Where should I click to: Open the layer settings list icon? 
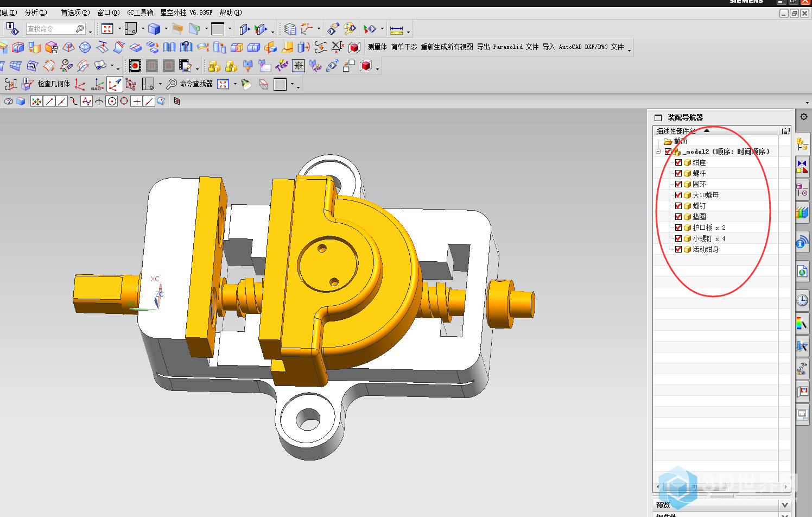coord(290,29)
